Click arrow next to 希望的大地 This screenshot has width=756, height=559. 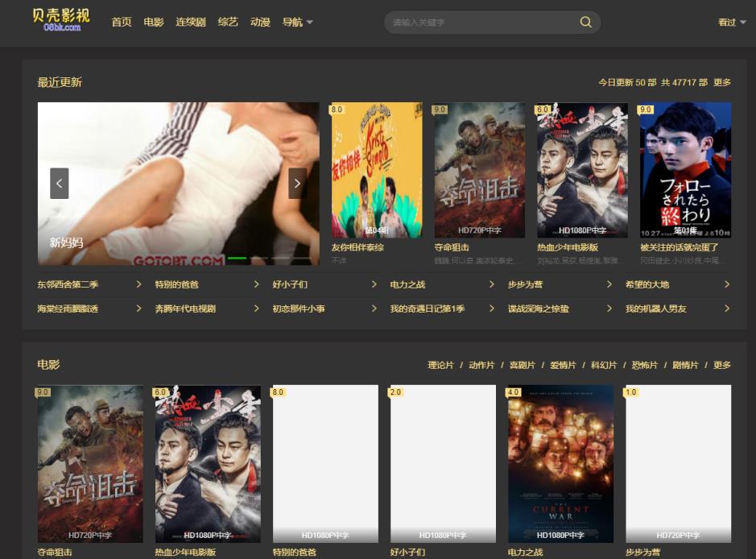click(x=727, y=284)
